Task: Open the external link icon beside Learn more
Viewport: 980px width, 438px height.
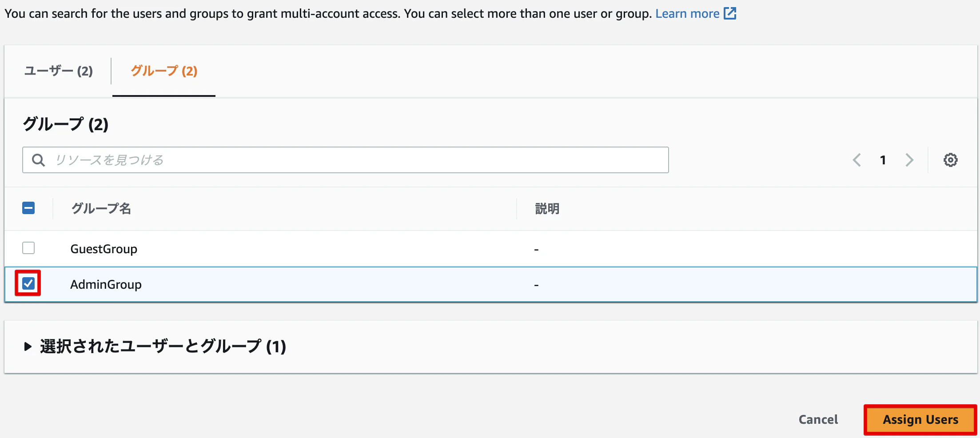Action: tap(730, 13)
